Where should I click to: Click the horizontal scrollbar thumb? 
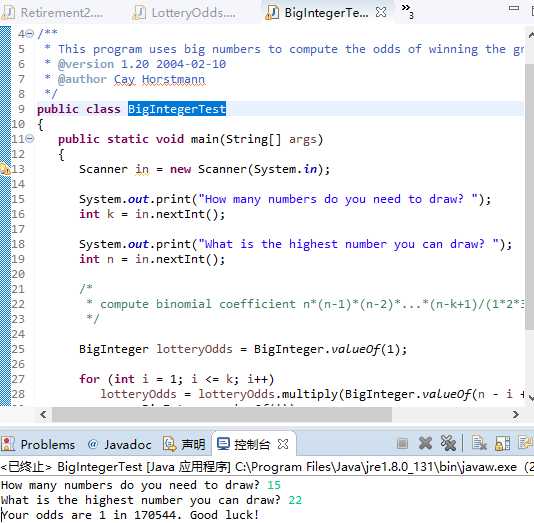[222, 414]
